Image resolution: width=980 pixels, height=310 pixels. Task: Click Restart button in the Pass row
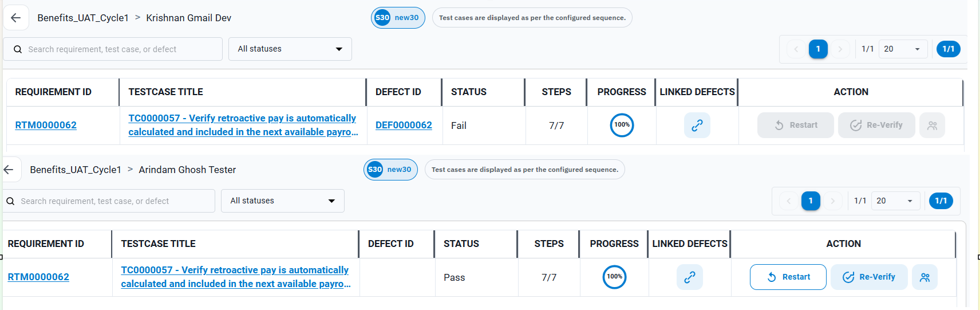tap(788, 277)
